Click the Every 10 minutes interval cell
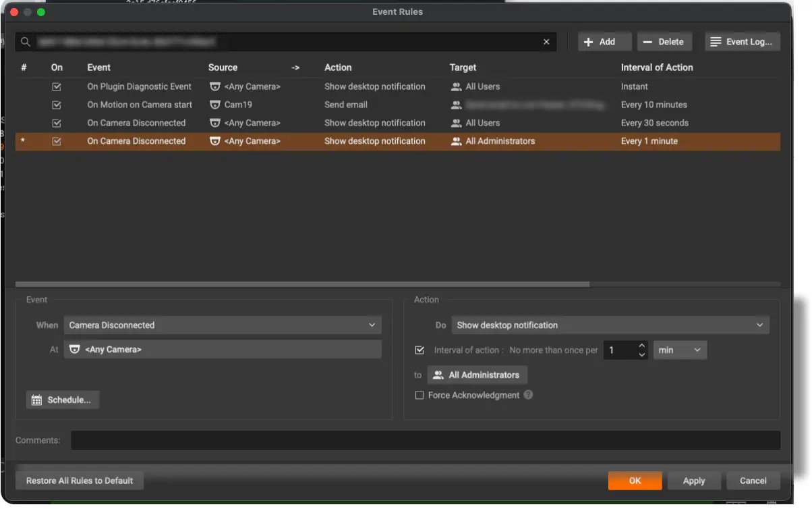Viewport: 812px width, 509px height. 654,105
